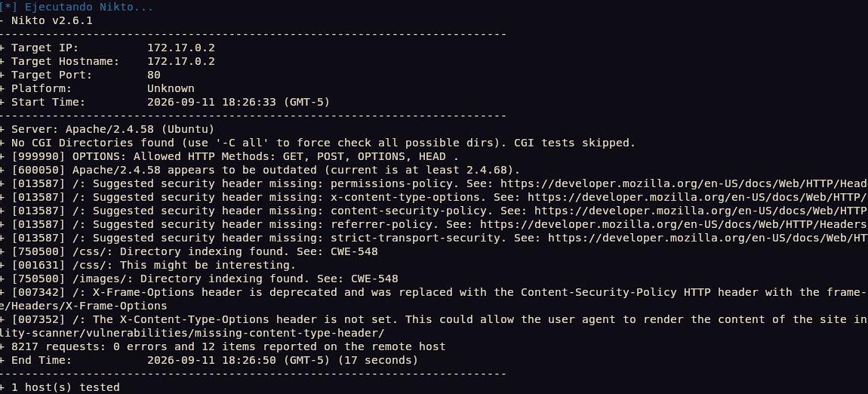Click the 8217 requests summary line

click(x=228, y=346)
